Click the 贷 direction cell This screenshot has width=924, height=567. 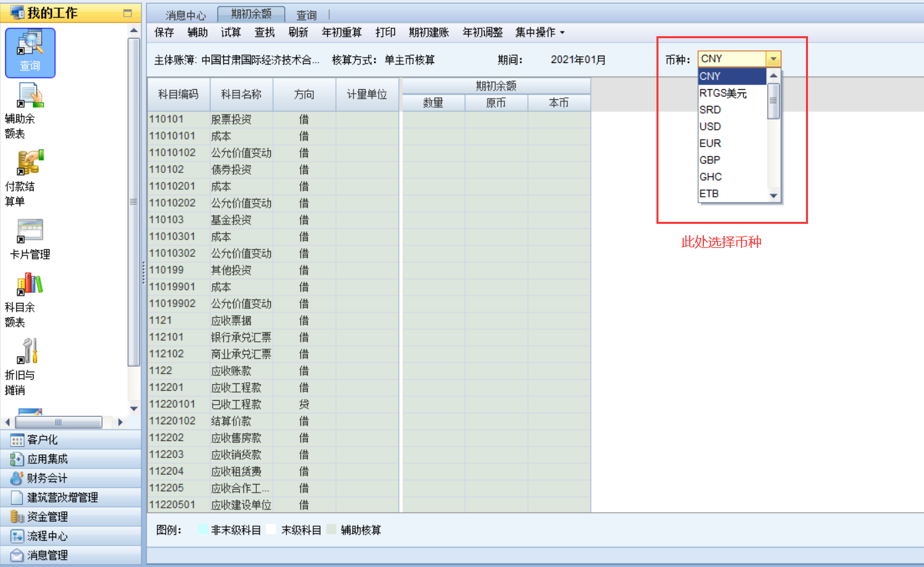pos(304,404)
